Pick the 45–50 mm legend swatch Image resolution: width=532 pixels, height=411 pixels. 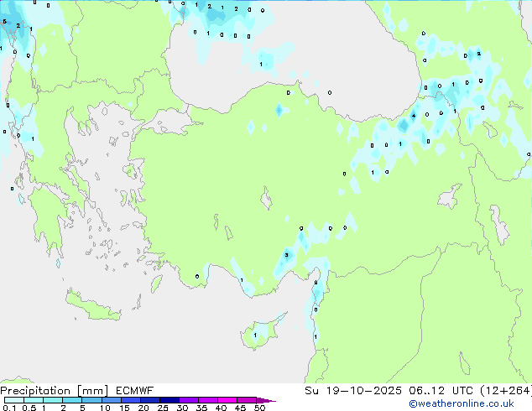click(247, 400)
